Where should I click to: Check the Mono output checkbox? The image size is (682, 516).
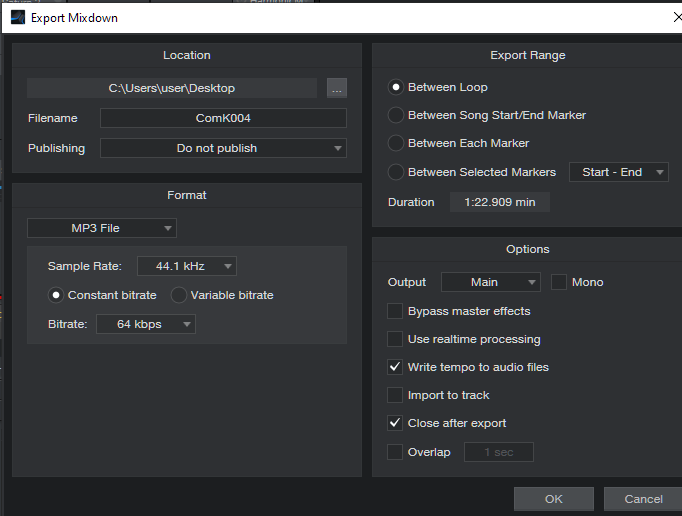tap(559, 282)
